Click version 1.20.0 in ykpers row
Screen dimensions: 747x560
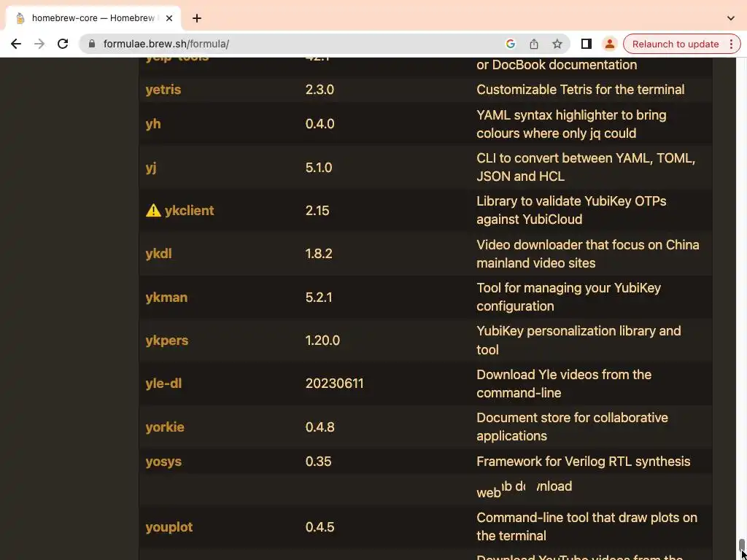(322, 341)
